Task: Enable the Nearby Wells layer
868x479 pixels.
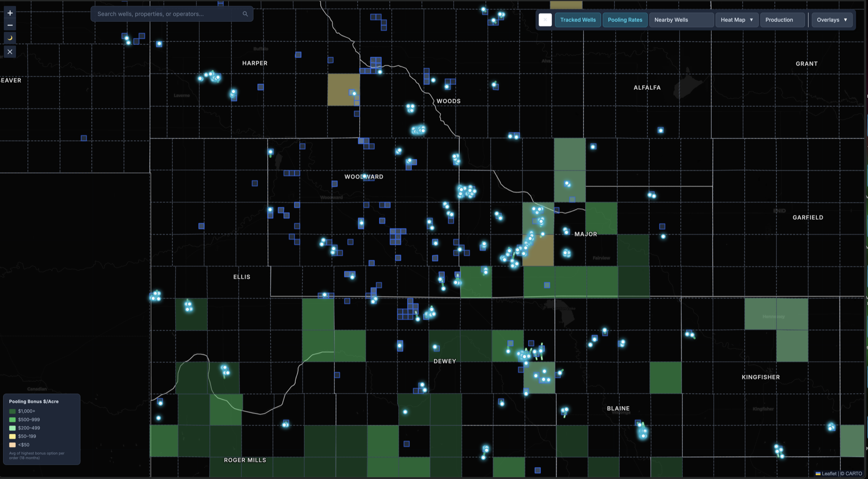Action: (671, 20)
